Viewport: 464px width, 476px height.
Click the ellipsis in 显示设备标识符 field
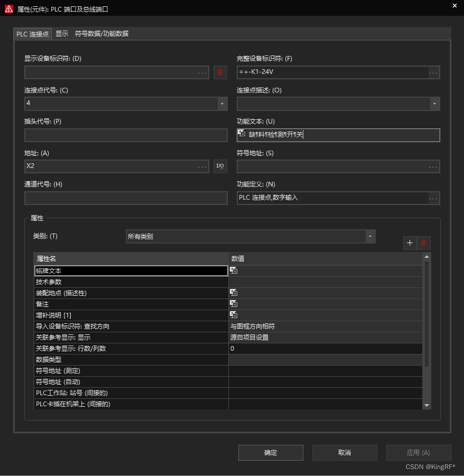click(x=202, y=73)
